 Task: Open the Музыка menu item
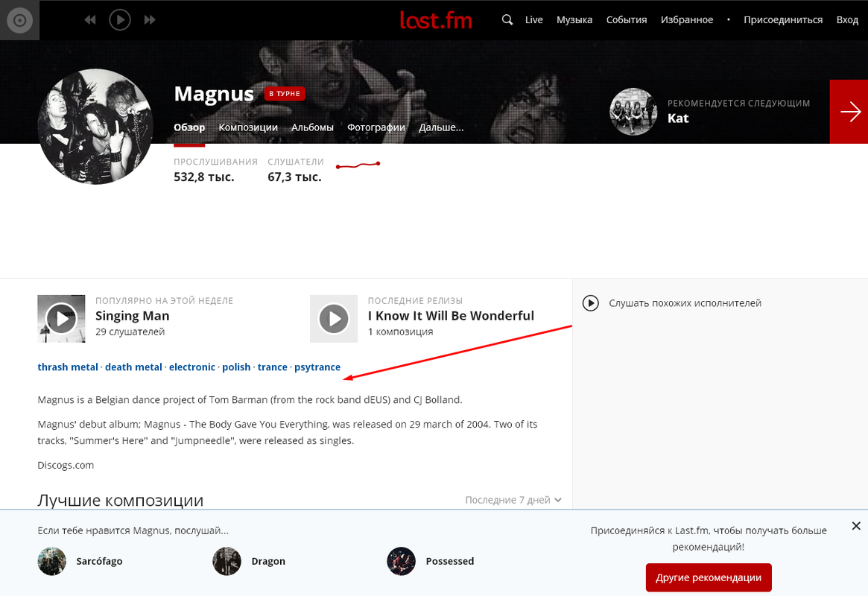574,20
